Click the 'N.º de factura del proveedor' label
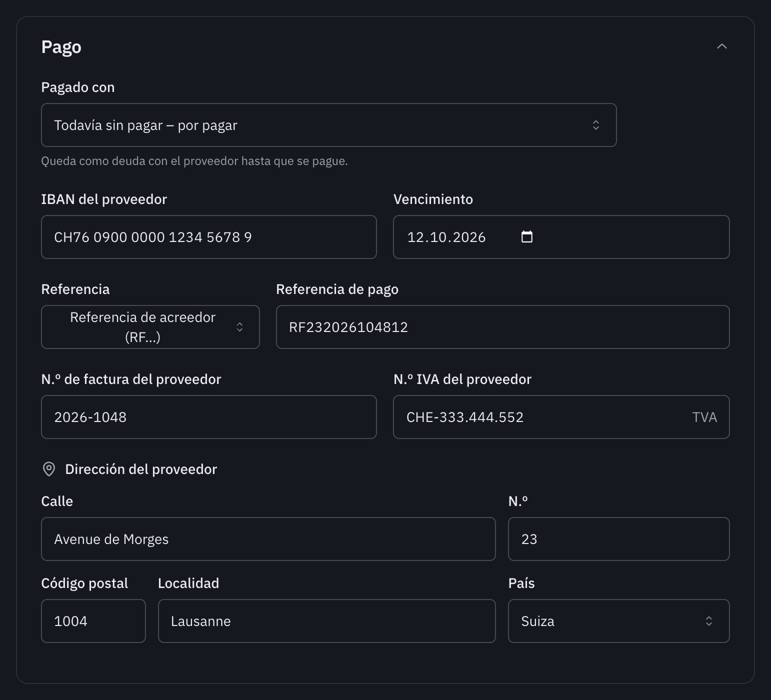The width and height of the screenshot is (771, 700). click(131, 379)
